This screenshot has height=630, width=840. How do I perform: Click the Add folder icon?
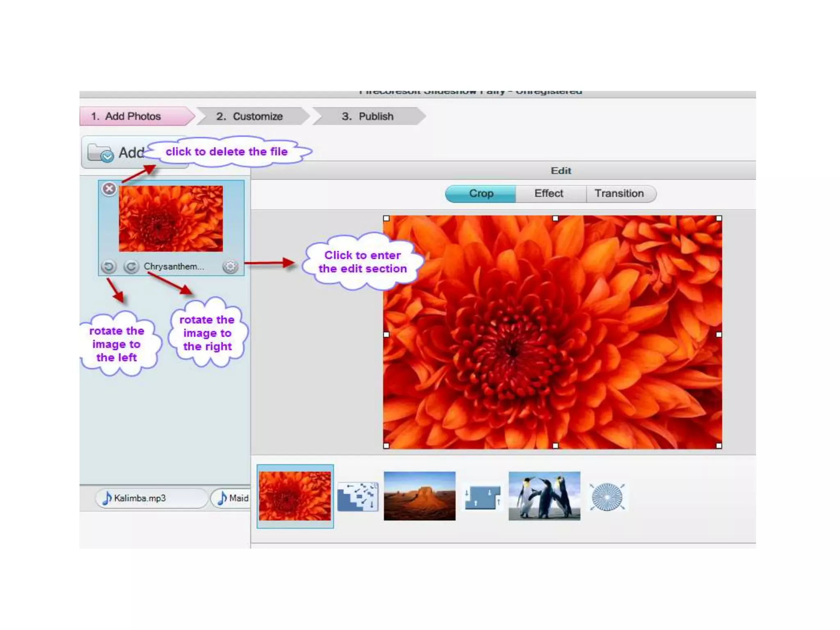click(100, 153)
